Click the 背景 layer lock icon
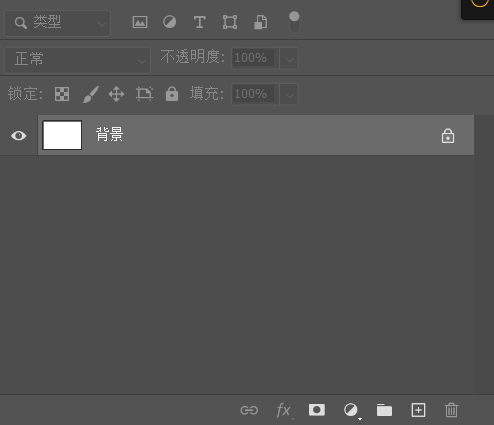 tap(448, 136)
